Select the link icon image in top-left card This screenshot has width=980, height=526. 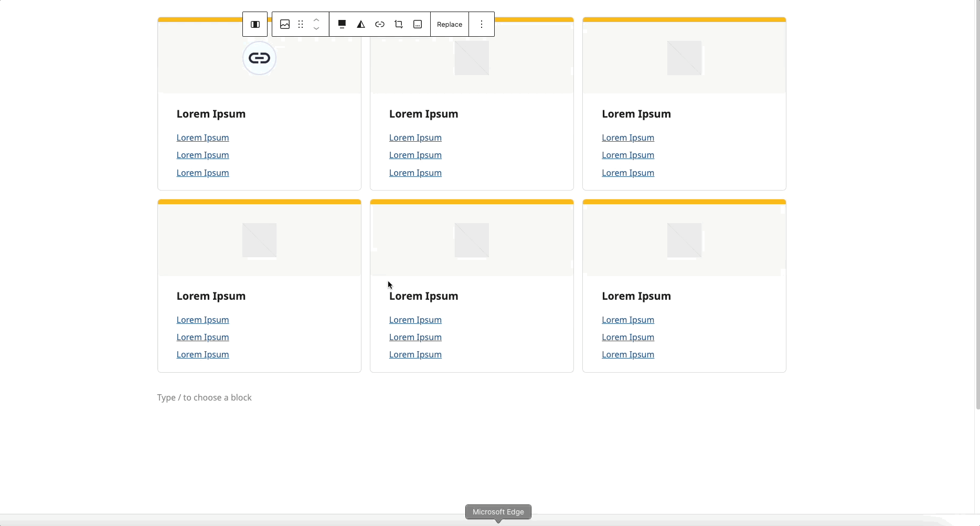point(259,58)
